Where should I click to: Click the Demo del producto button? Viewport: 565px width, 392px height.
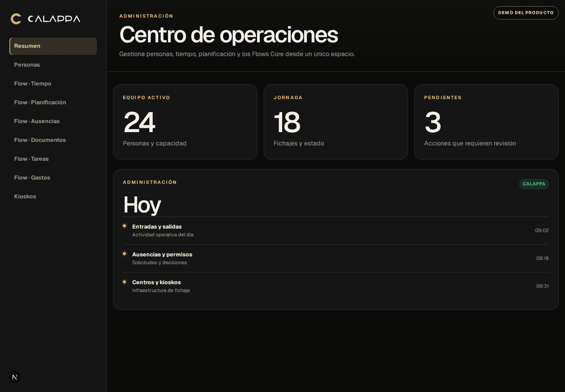(526, 13)
